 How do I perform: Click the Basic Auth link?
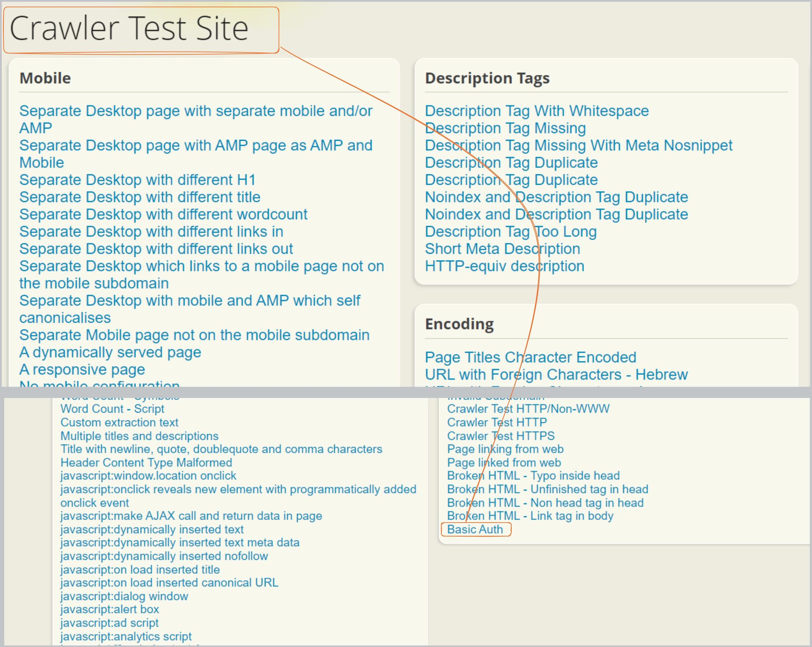coord(475,529)
